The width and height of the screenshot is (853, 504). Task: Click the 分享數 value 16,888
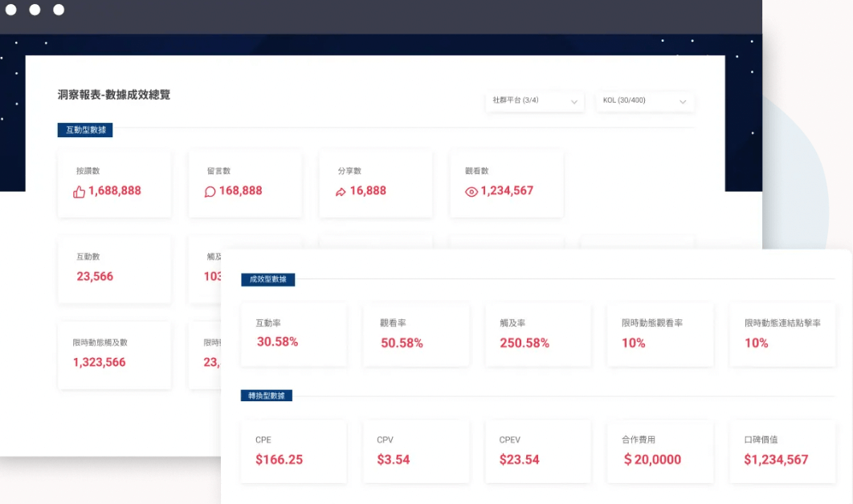coord(368,191)
